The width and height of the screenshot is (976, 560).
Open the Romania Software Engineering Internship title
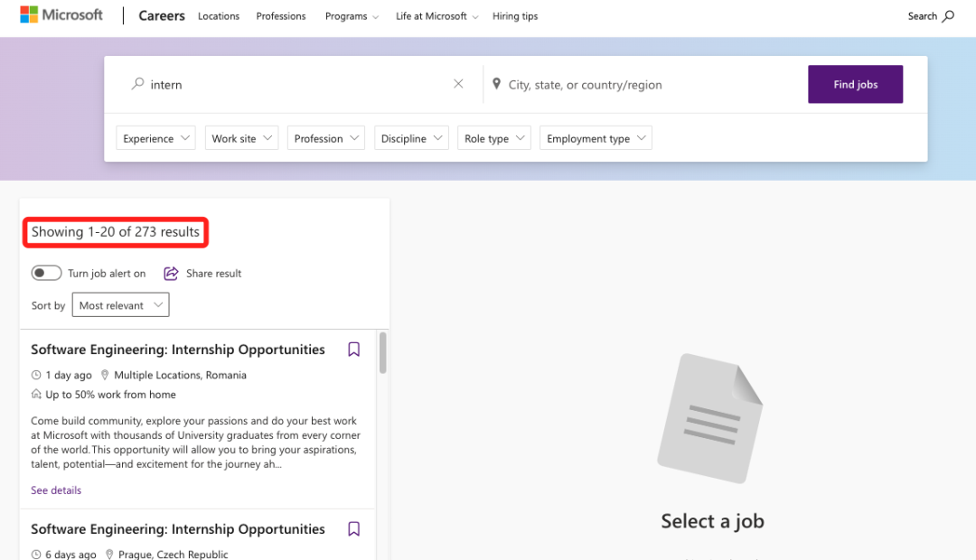click(x=178, y=349)
